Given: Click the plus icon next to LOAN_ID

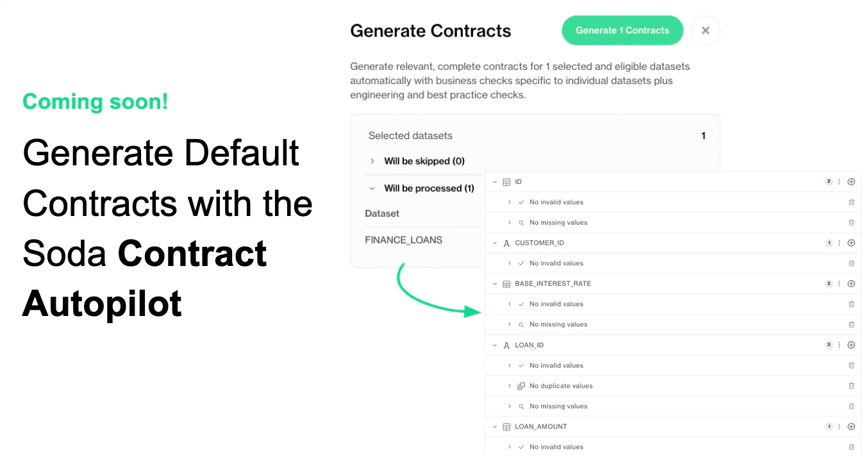Looking at the screenshot, I should [x=851, y=345].
